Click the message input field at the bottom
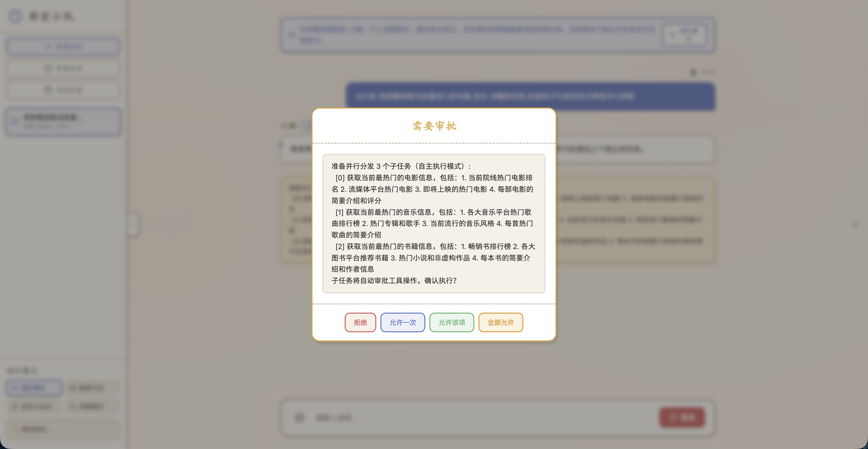This screenshot has height=449, width=868. point(472,418)
